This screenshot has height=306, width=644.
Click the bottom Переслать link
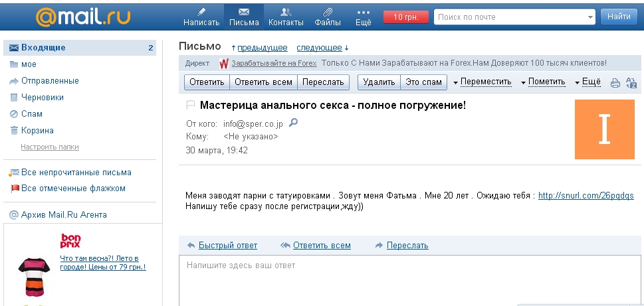(x=407, y=246)
